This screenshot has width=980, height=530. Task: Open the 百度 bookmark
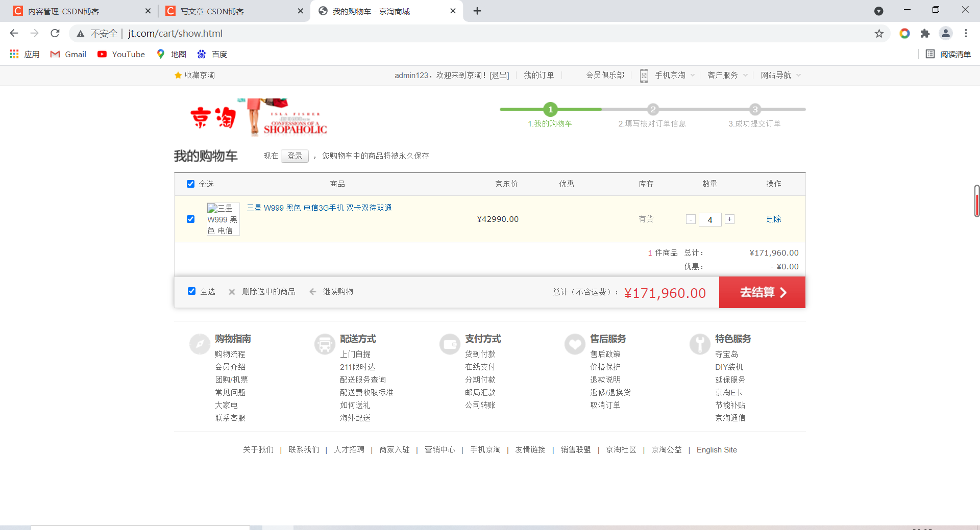point(212,54)
